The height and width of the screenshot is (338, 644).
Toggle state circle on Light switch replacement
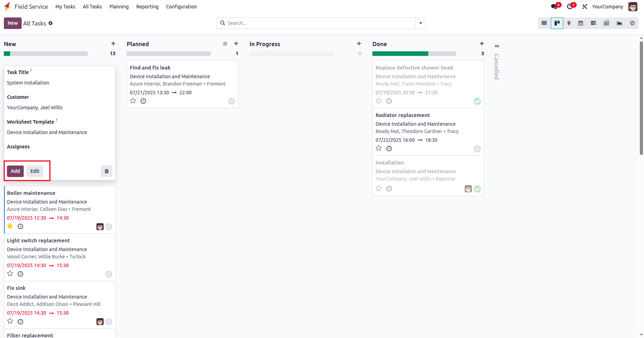(x=109, y=274)
